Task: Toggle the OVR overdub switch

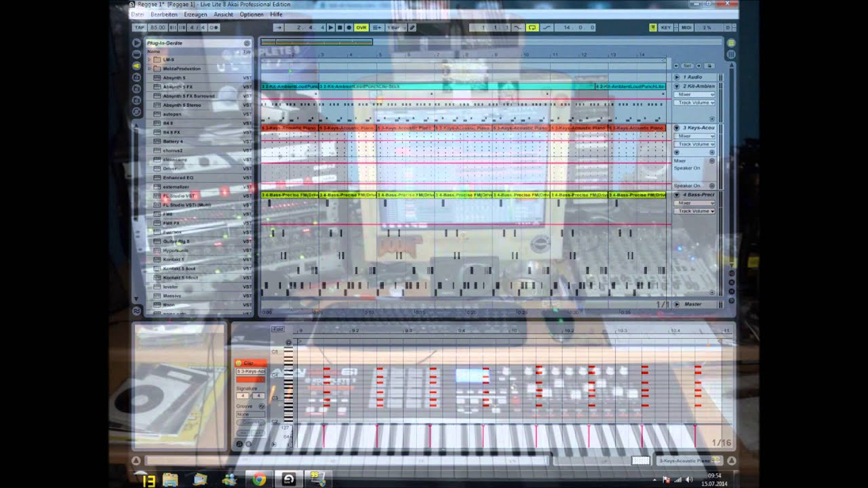Action: point(361,28)
